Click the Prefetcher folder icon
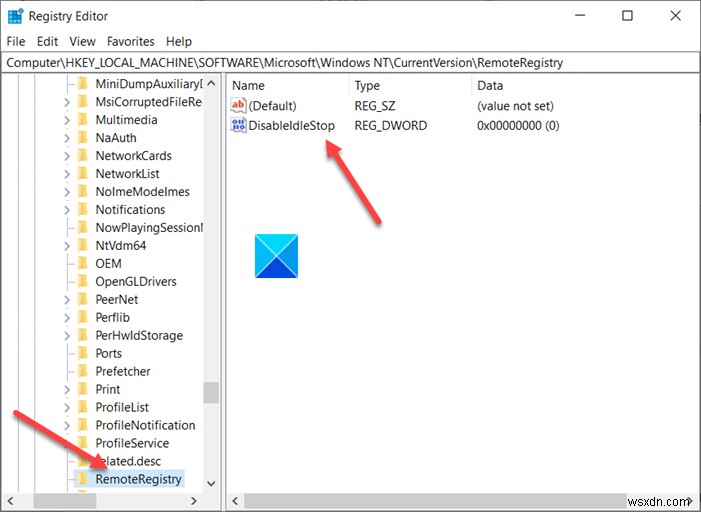This screenshot has height=512, width=701. coord(82,371)
